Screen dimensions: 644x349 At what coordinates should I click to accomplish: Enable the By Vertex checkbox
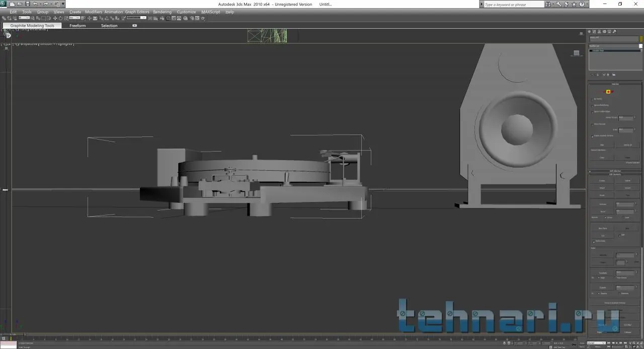(x=592, y=99)
